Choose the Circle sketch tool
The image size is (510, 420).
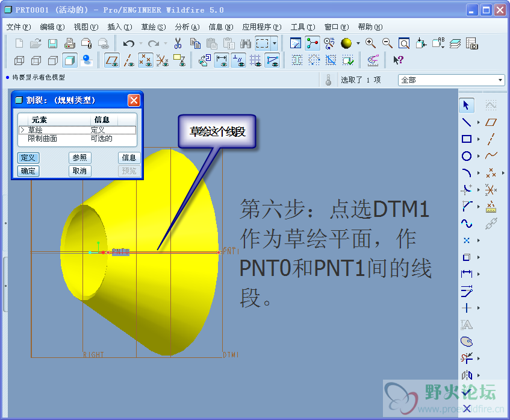[467, 156]
